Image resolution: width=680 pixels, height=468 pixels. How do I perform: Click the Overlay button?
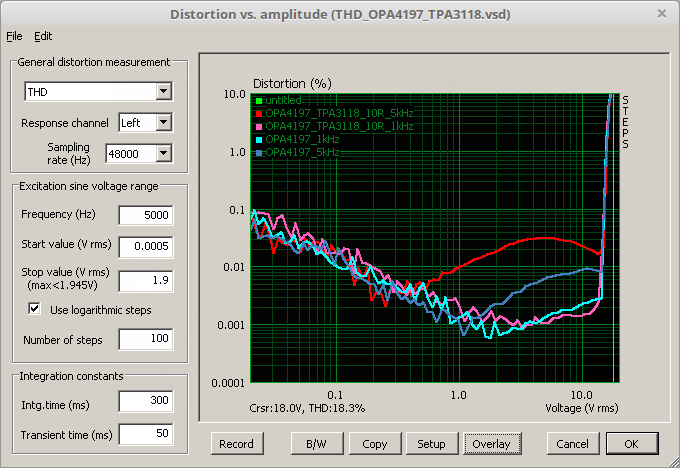(x=490, y=444)
